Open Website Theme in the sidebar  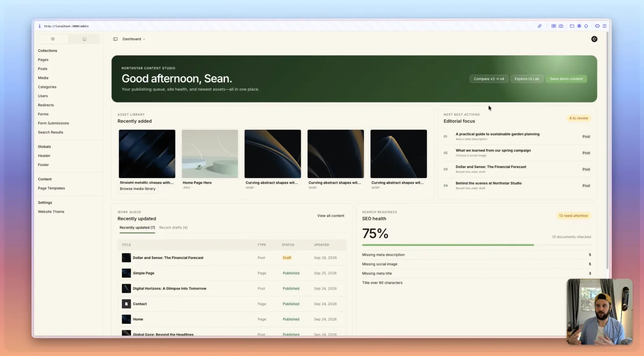point(51,212)
